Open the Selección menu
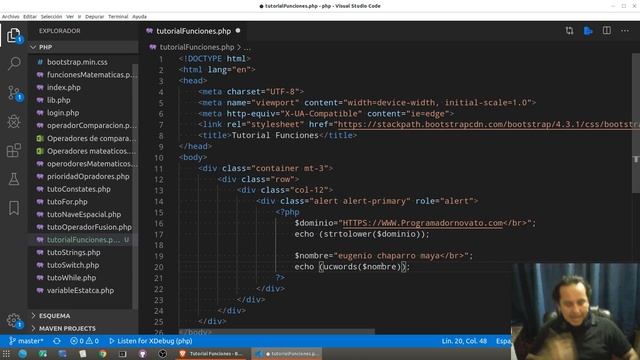The image size is (640, 360). click(51, 17)
